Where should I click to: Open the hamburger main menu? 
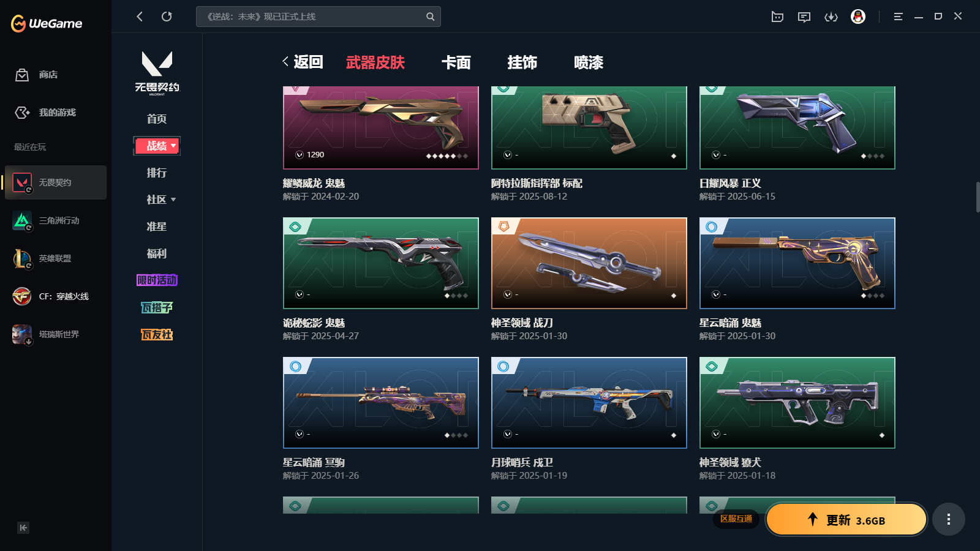898,17
